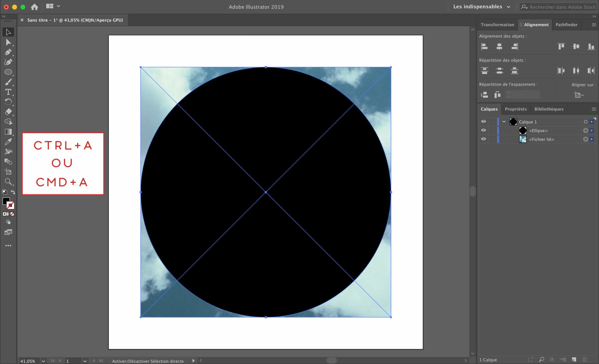Select the Direct Selection tool
This screenshot has height=364, width=599.
click(8, 42)
